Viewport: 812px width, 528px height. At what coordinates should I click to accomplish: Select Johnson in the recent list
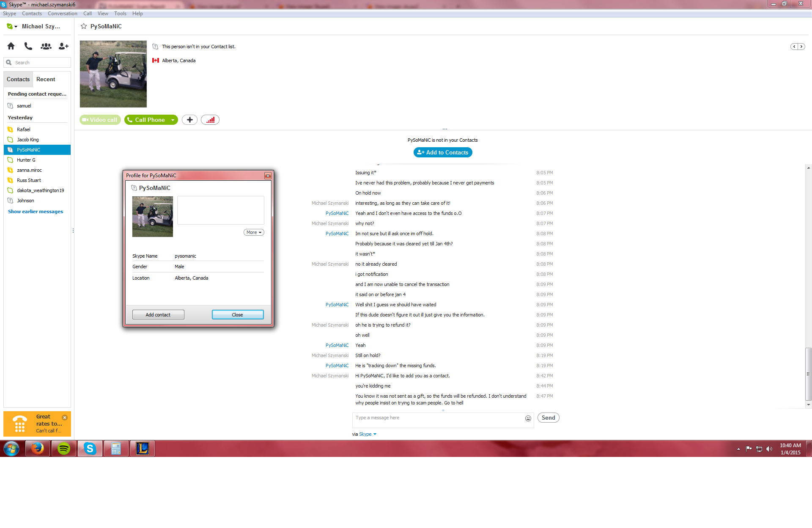37,201
